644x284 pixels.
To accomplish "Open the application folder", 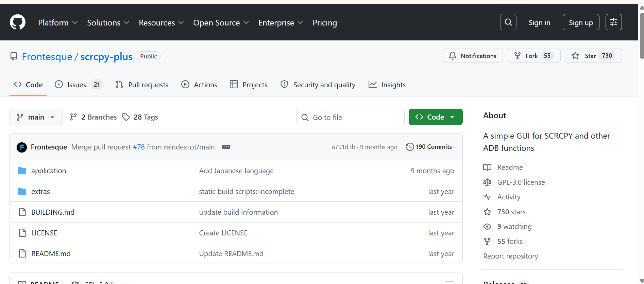I will click(x=49, y=171).
